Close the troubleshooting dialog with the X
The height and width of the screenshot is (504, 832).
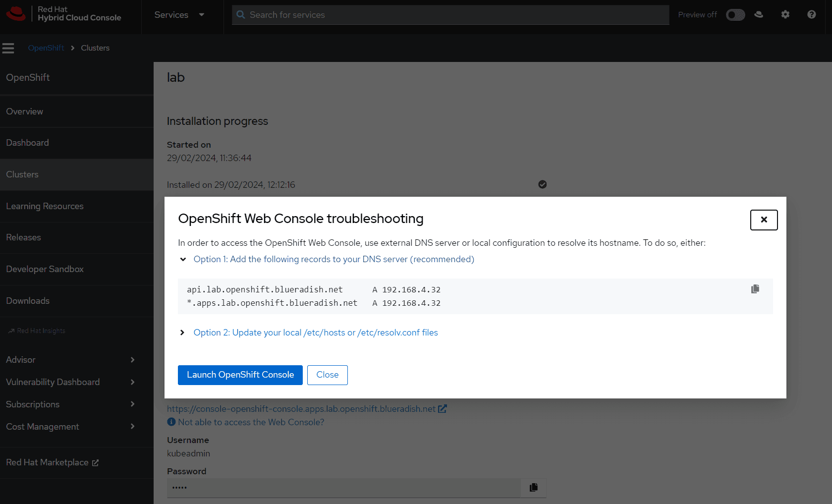pyautogui.click(x=764, y=220)
